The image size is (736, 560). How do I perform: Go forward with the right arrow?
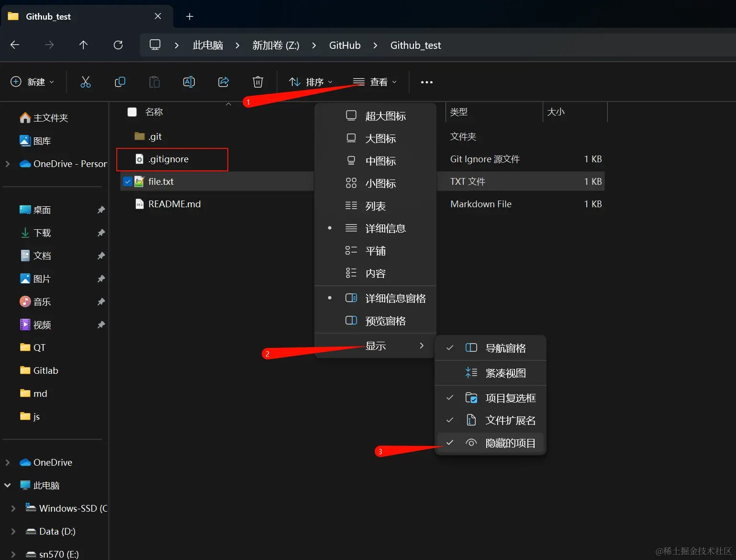(49, 45)
